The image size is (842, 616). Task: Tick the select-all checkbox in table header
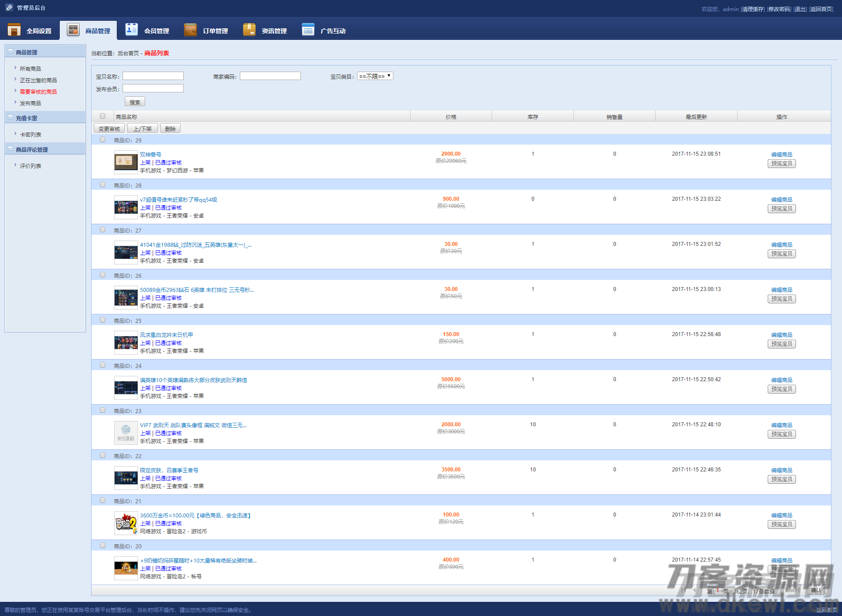click(x=103, y=116)
